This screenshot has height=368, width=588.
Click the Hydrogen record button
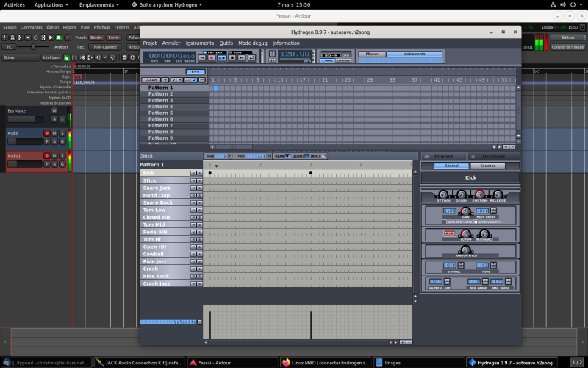pyautogui.click(x=211, y=58)
